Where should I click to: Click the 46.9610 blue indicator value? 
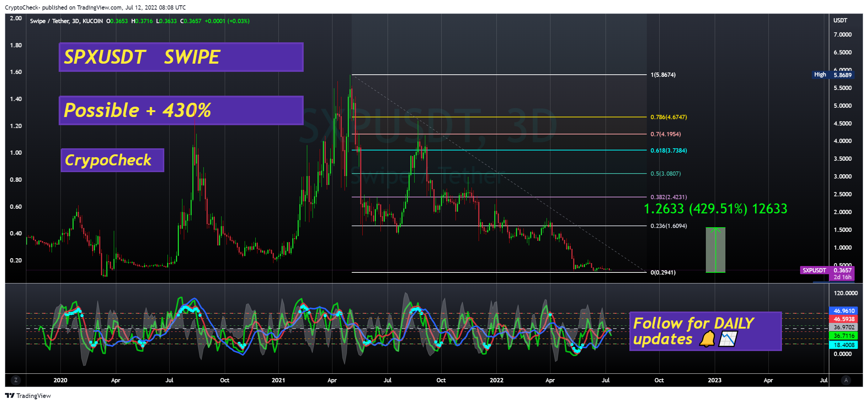coord(843,311)
